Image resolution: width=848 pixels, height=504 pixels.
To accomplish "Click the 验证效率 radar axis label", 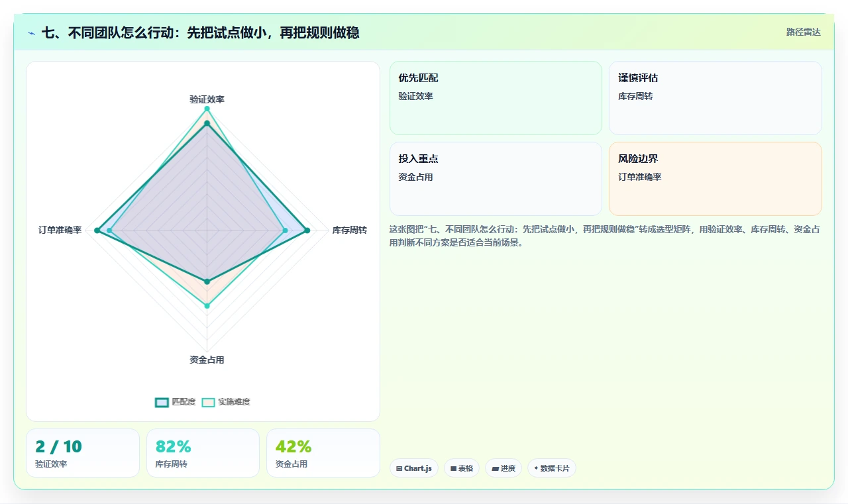I will click(207, 99).
